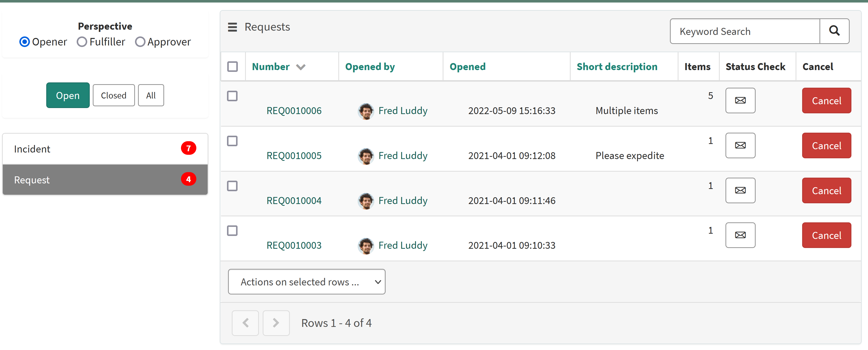Viewport: 868px width, 350px height.
Task: Check the select-all rows checkbox
Action: coord(233,66)
